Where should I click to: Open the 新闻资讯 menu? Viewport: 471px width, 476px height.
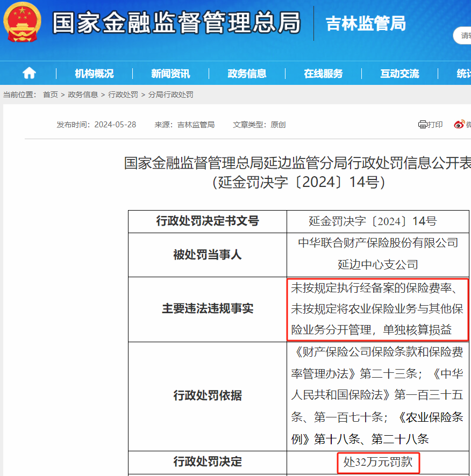[170, 73]
